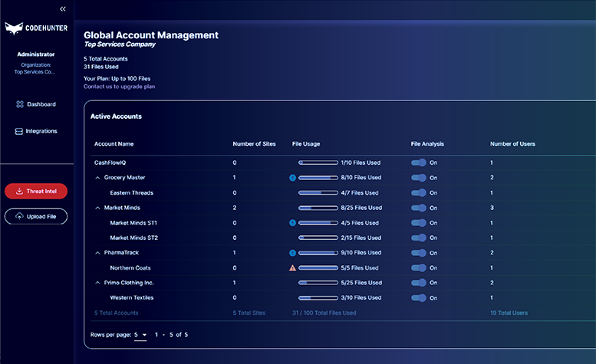This screenshot has width=596, height=364.
Task: Click the 1 - 5 of 5 pagination text
Action: coord(171,335)
